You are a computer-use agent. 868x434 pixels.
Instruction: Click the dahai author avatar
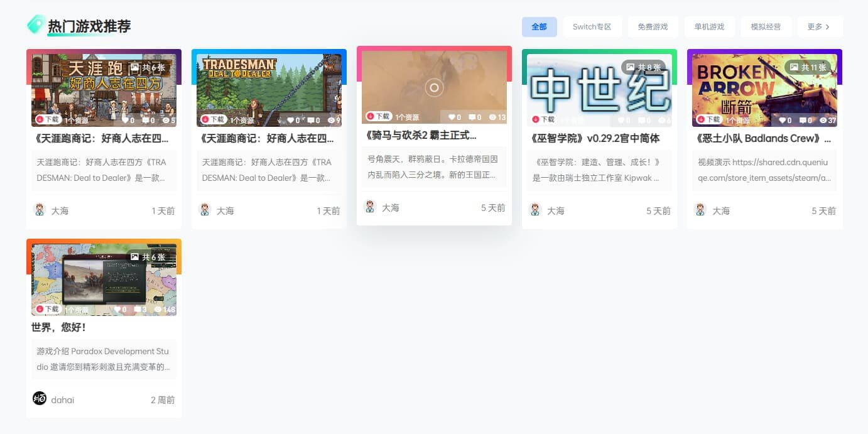coord(40,398)
